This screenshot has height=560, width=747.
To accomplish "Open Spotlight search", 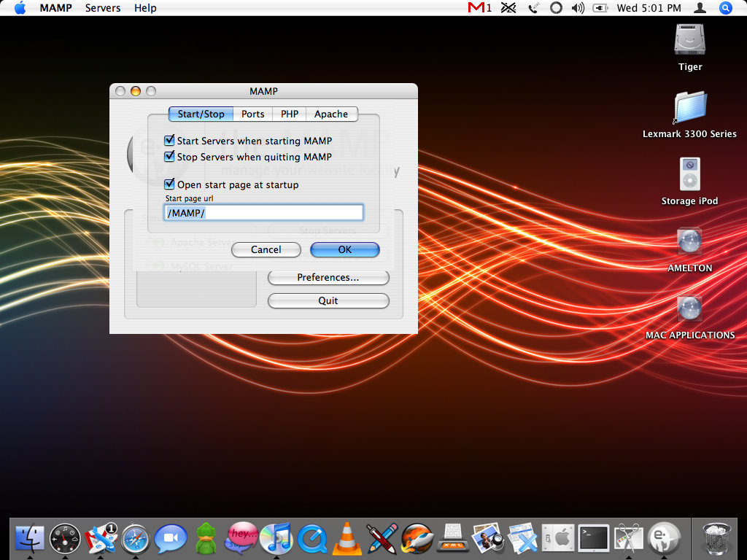I will click(726, 7).
